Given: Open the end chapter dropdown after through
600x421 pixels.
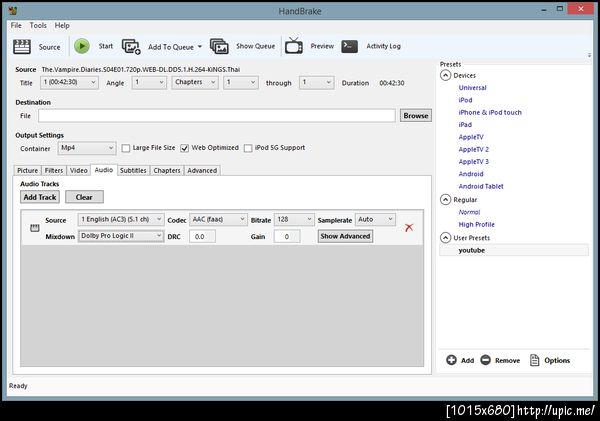Looking at the screenshot, I should point(317,83).
